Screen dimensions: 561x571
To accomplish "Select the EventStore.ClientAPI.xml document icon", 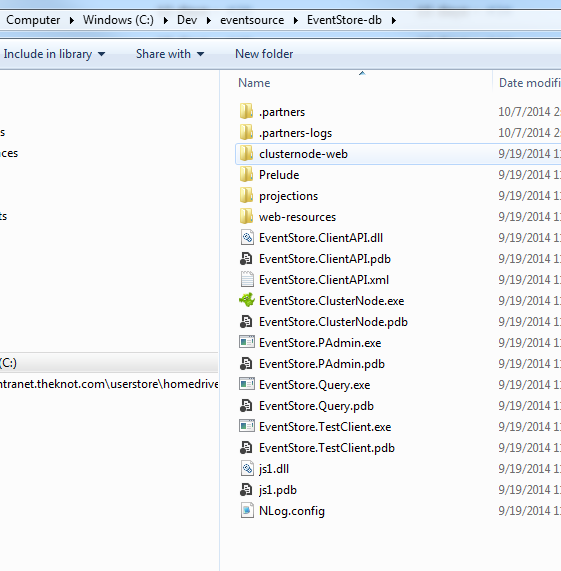I will point(247,279).
